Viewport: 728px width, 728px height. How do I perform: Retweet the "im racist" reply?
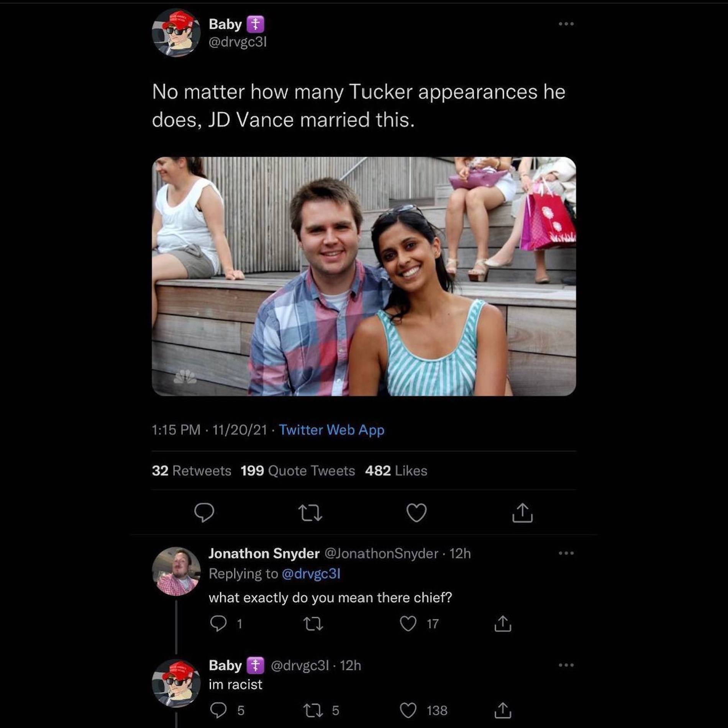313,710
